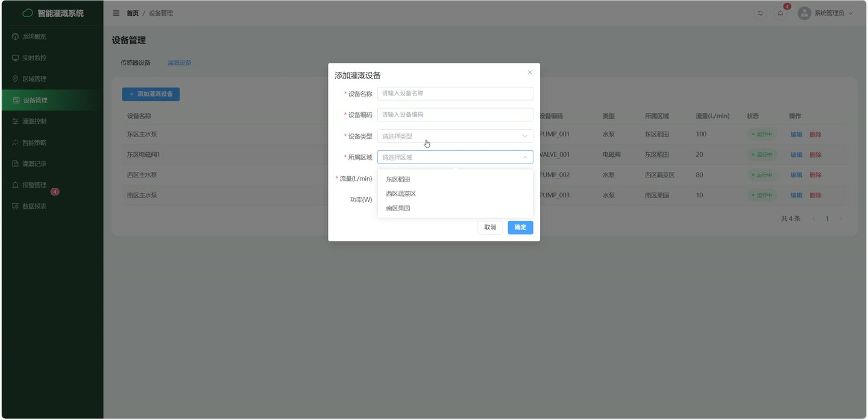Click the 系统概览 dashboard icon
868x420 pixels.
click(x=16, y=37)
